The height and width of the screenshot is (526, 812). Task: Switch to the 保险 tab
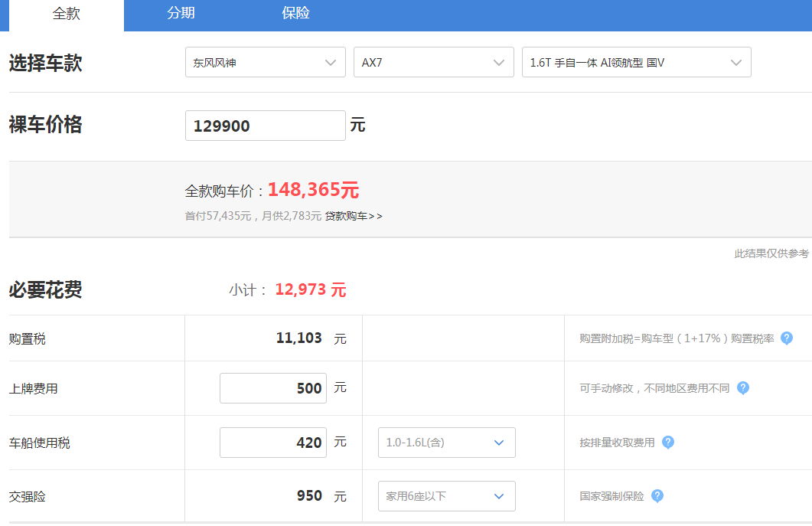click(x=295, y=13)
